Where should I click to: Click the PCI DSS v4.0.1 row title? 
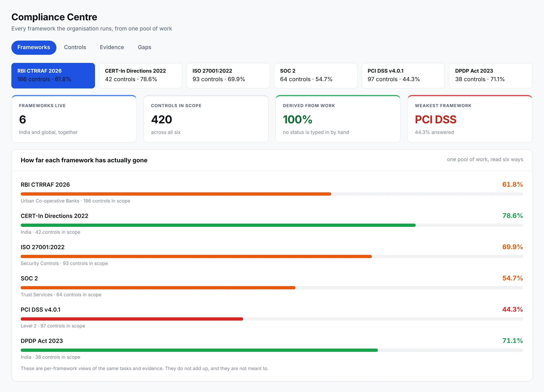pos(41,310)
